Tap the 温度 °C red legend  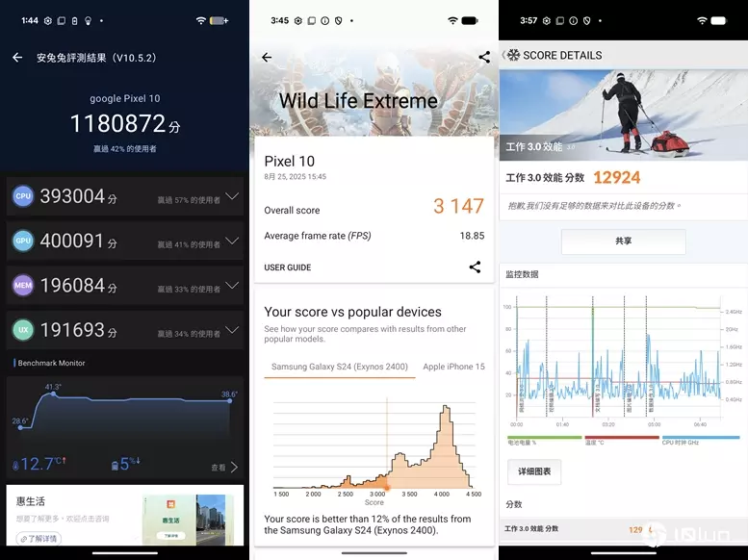(622, 440)
